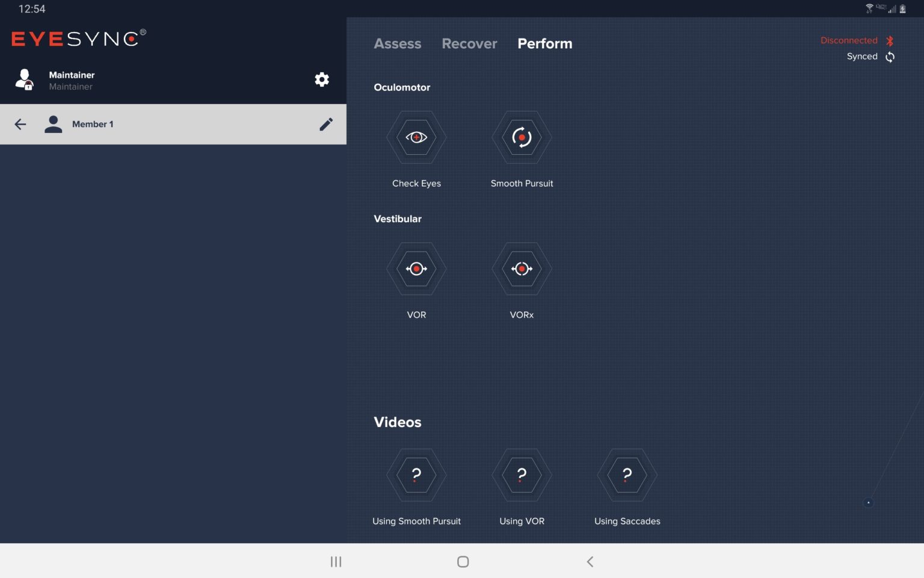Start the Smooth Pursuit exercise
924x578 pixels.
click(x=522, y=138)
